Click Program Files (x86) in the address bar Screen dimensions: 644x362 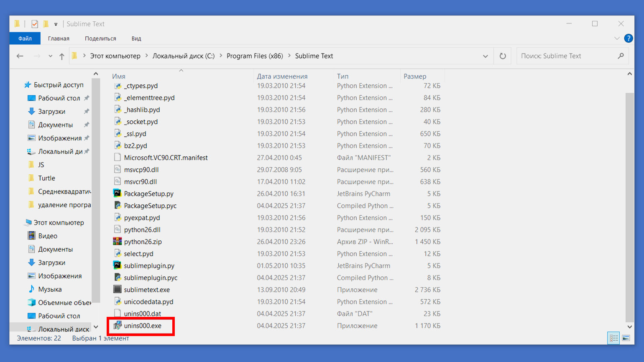tap(255, 56)
